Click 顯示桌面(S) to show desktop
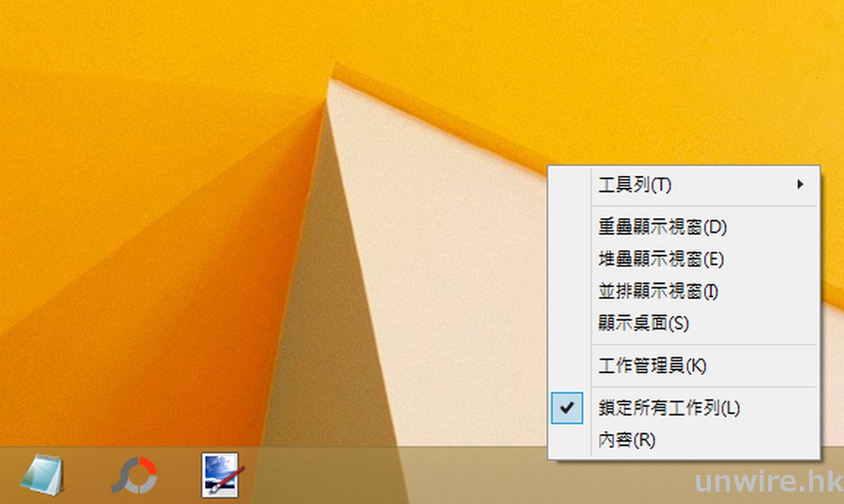This screenshot has width=844, height=504. 643,323
